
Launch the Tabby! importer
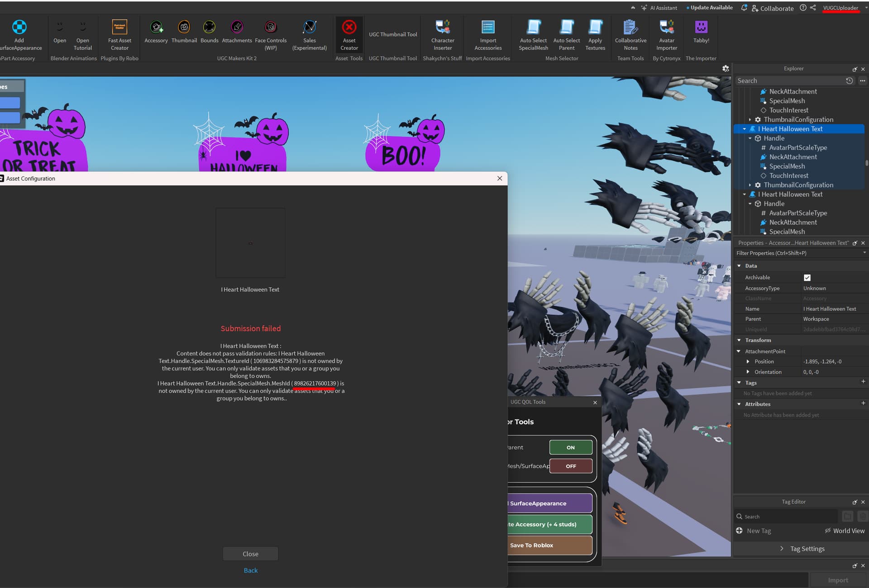pyautogui.click(x=701, y=32)
